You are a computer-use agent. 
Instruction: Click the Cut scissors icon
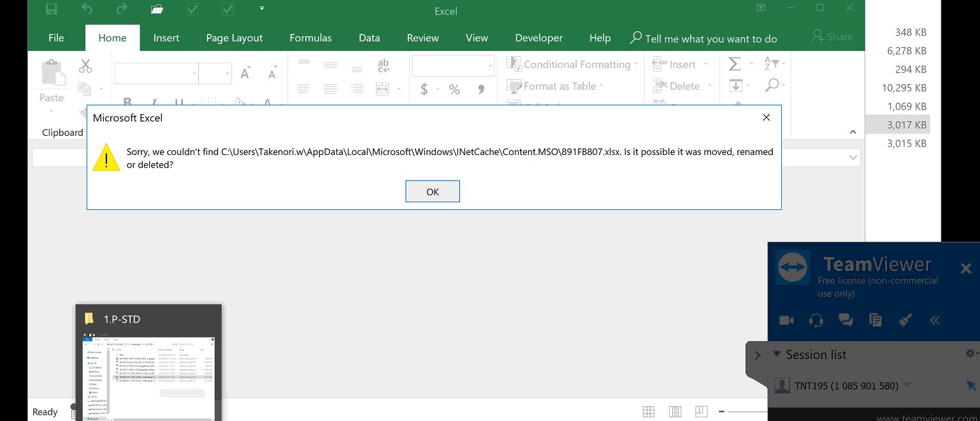pos(85,65)
